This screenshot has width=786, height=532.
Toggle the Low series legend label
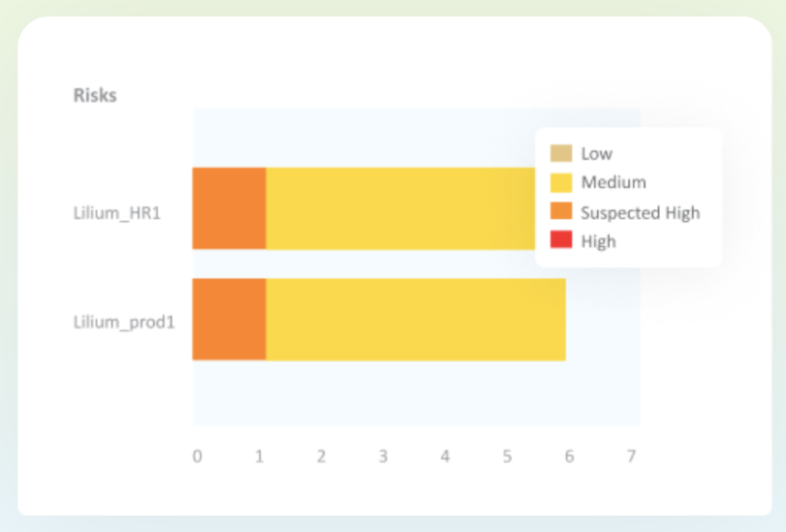pos(596,154)
